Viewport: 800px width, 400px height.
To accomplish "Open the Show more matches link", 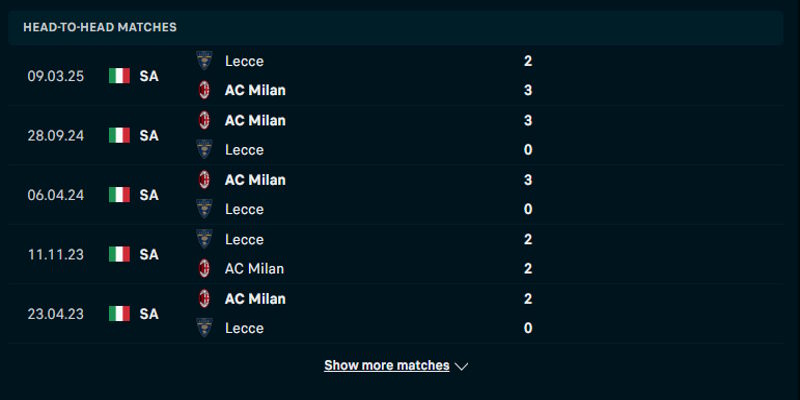I will pos(387,366).
